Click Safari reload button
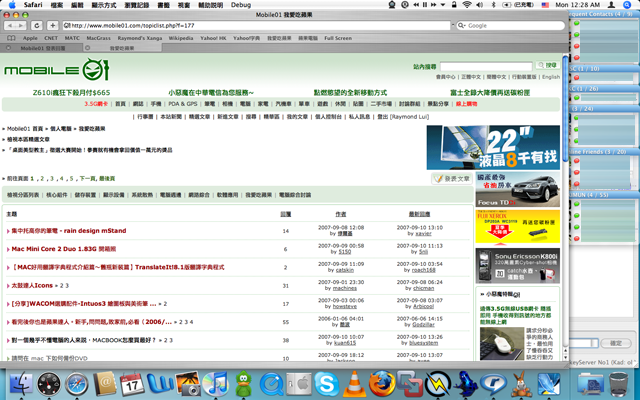This screenshot has width=640, height=400. pos(36,25)
